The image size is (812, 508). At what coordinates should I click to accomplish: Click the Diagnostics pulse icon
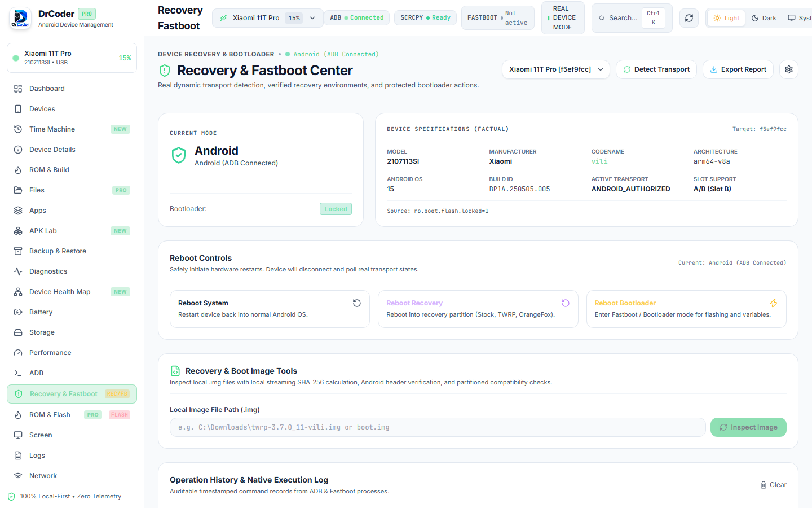click(18, 271)
